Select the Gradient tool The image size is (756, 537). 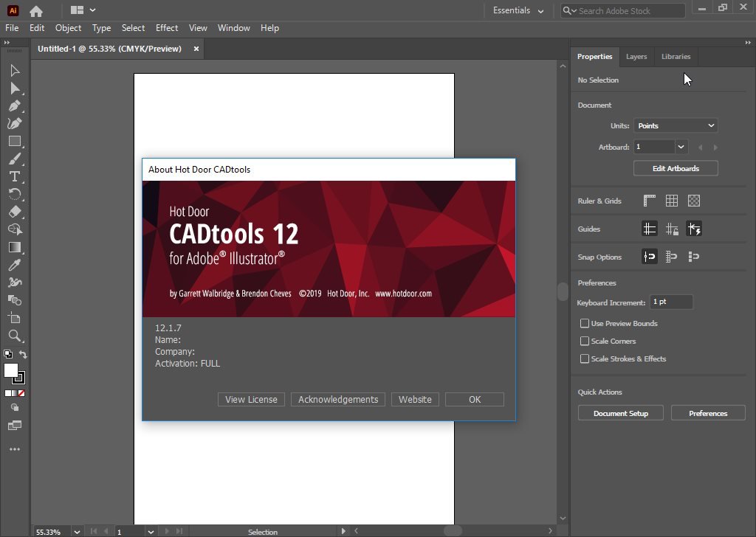pyautogui.click(x=15, y=247)
